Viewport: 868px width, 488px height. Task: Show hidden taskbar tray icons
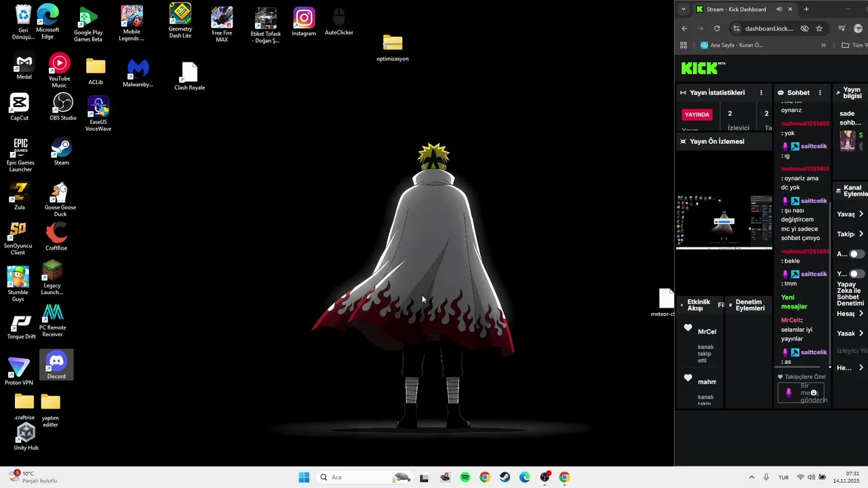[751, 477]
